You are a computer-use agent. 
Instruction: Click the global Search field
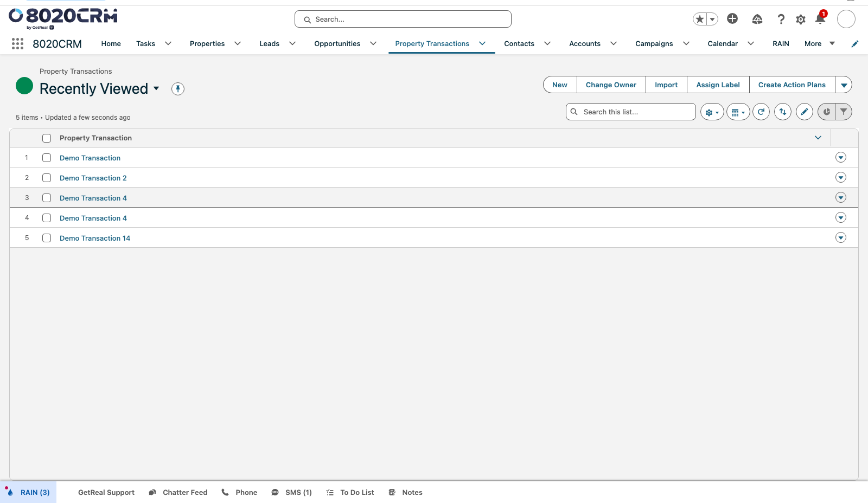403,19
